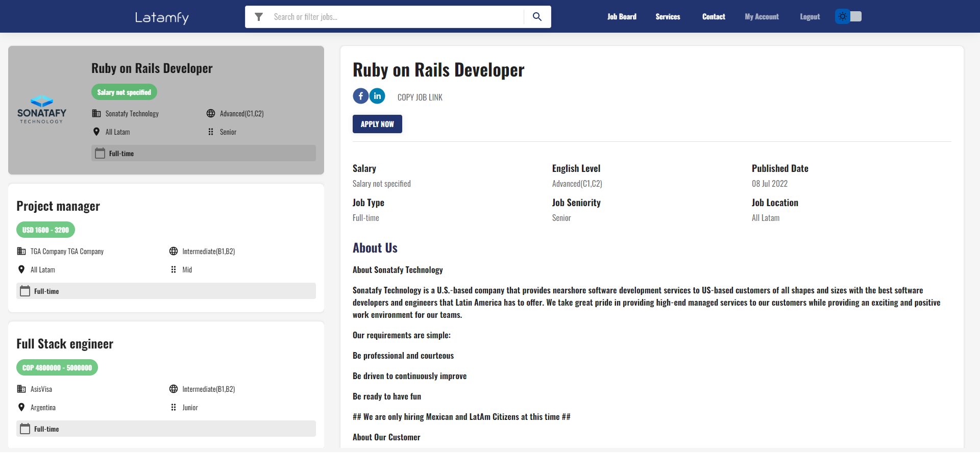
Task: Click the Job Seniority value Senior in details
Action: point(561,218)
